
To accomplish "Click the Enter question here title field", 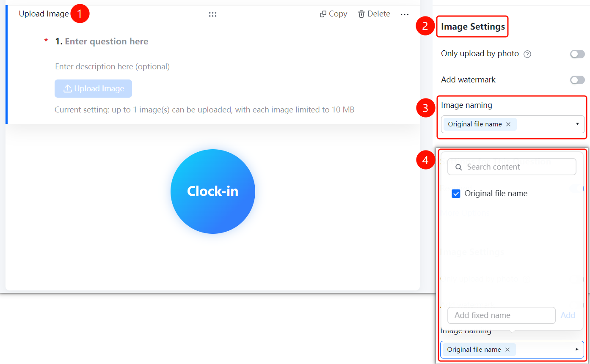I will [x=106, y=41].
